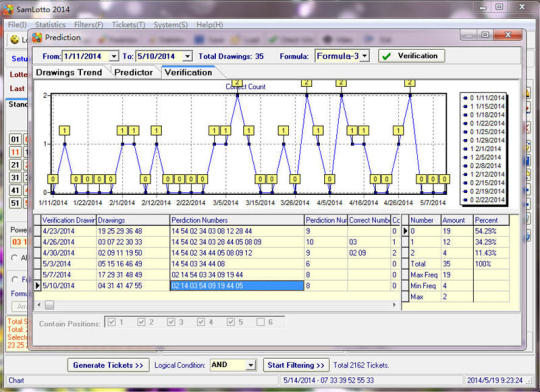Open the File menu in SamLotto window

coord(17,25)
